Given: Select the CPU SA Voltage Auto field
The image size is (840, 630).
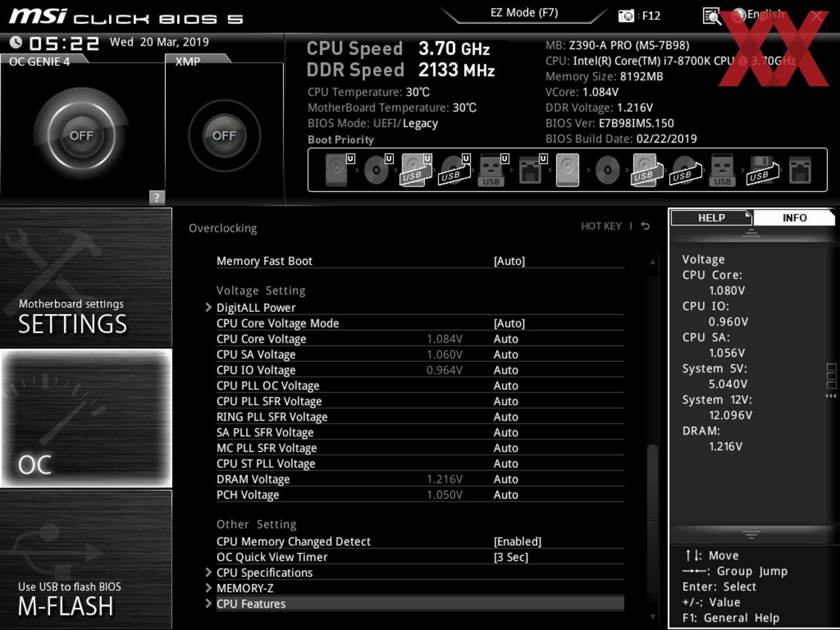Looking at the screenshot, I should [x=506, y=354].
